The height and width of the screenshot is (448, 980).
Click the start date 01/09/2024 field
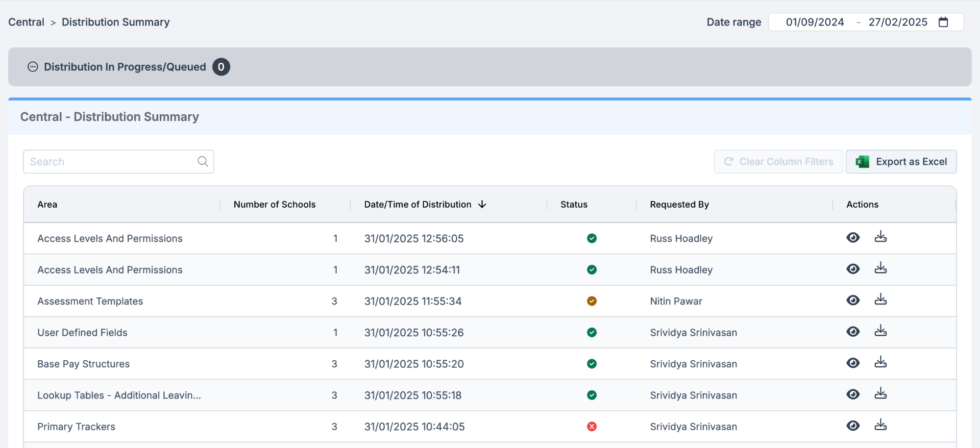point(815,22)
